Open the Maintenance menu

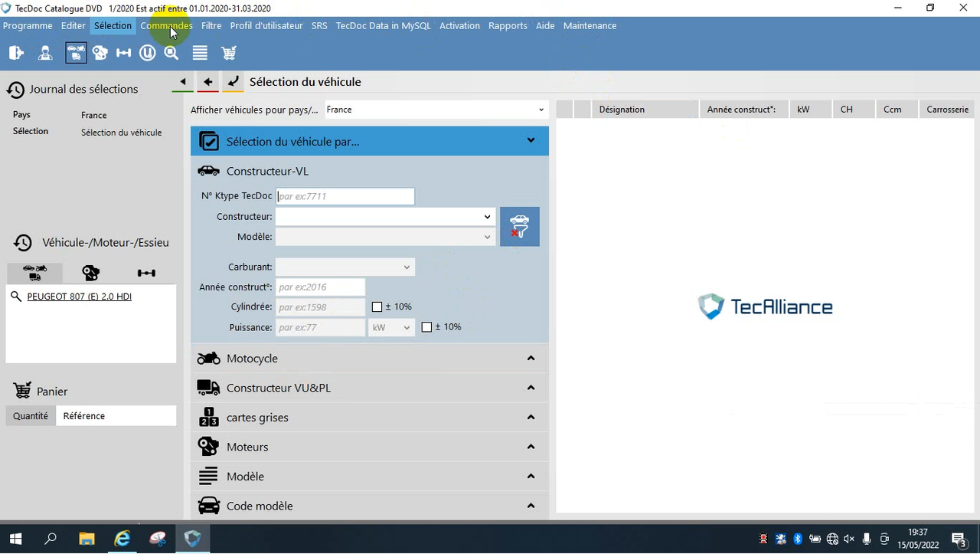(590, 25)
